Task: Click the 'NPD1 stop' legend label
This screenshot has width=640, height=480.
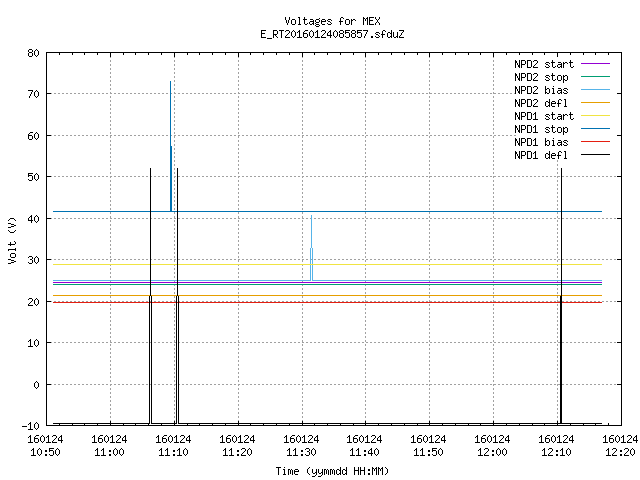Action: point(541,129)
